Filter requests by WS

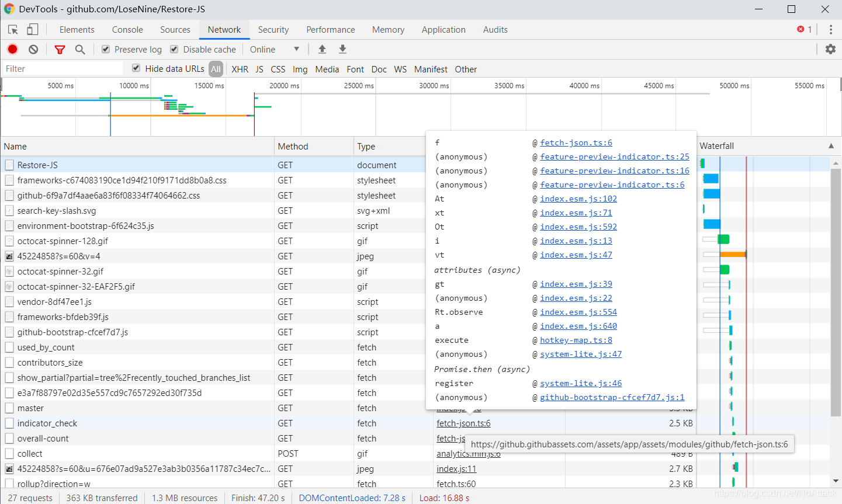point(400,69)
